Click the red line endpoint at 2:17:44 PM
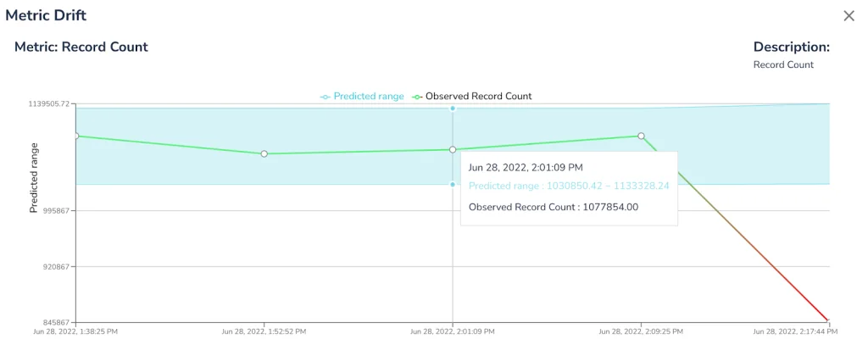The image size is (868, 345). (828, 321)
